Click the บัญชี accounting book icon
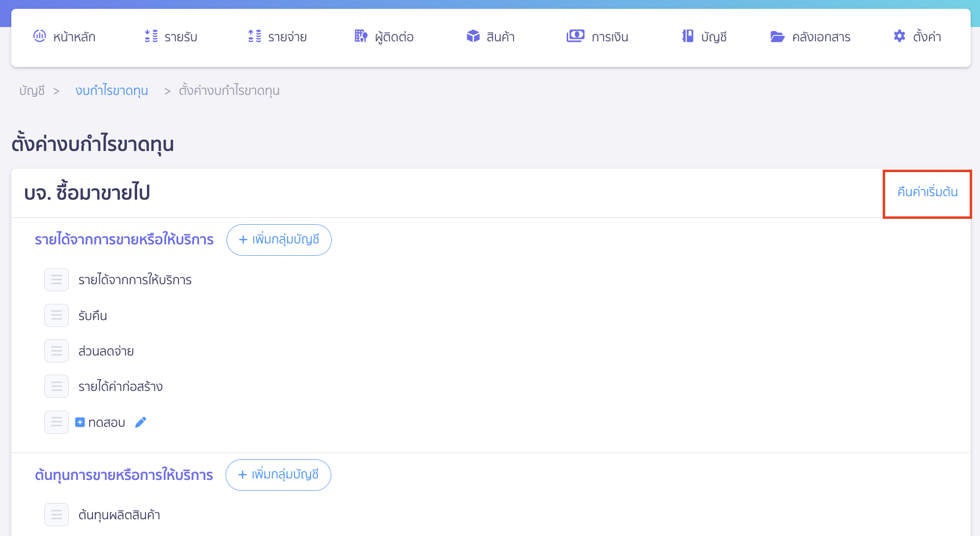The width and height of the screenshot is (980, 536). (688, 36)
